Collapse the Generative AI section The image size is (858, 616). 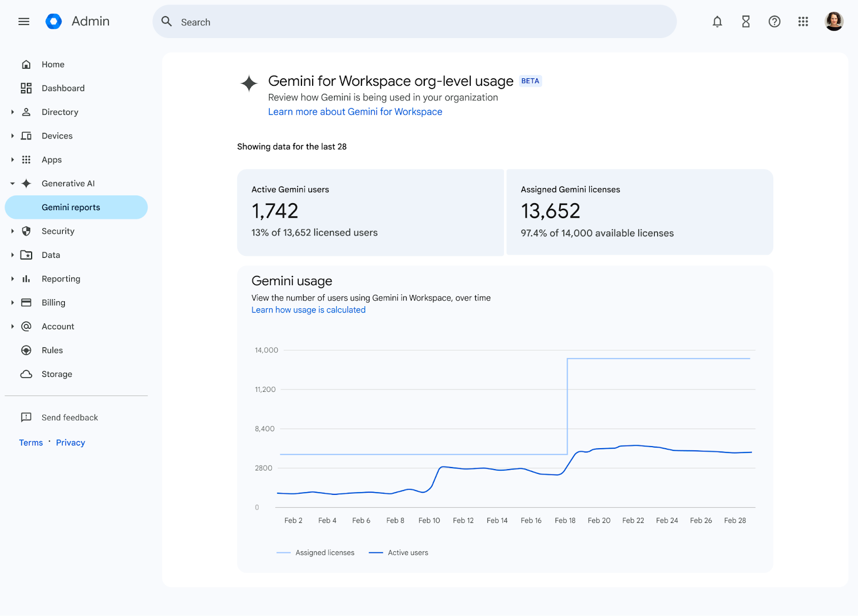(x=12, y=183)
